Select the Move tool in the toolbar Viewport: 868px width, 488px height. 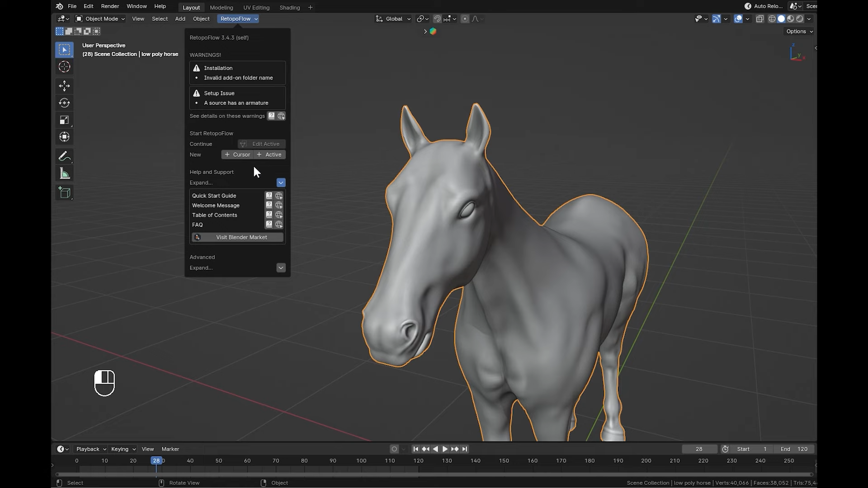[x=64, y=86]
